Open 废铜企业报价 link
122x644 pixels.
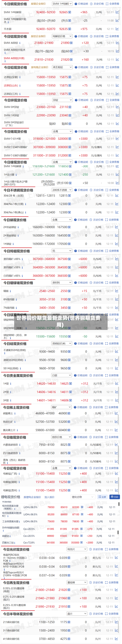click(x=38, y=4)
